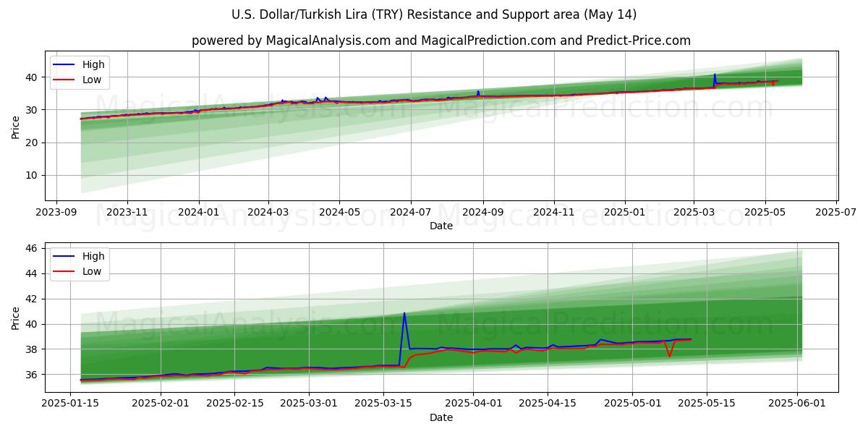Click 'High' in the bottom chart legend
The image size is (868, 434).
click(93, 256)
